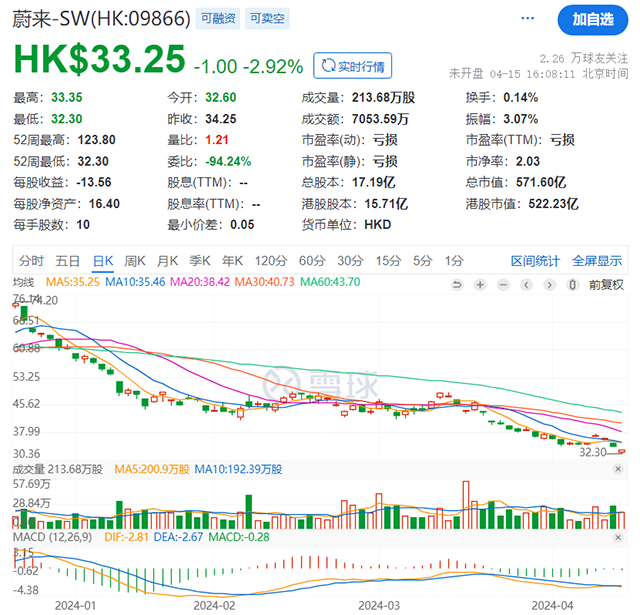
Task: Close the 成交量 volume indicator panel
Action: 618,469
